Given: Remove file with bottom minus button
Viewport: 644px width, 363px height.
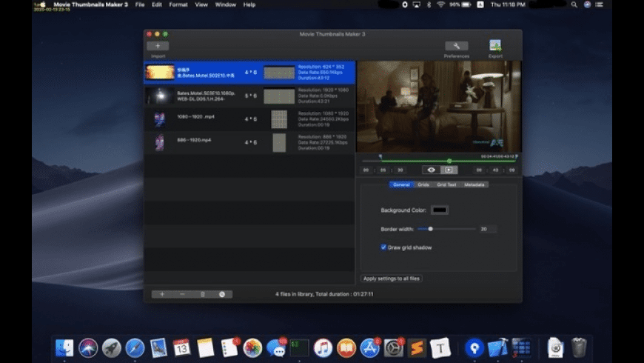Looking at the screenshot, I should (x=182, y=294).
